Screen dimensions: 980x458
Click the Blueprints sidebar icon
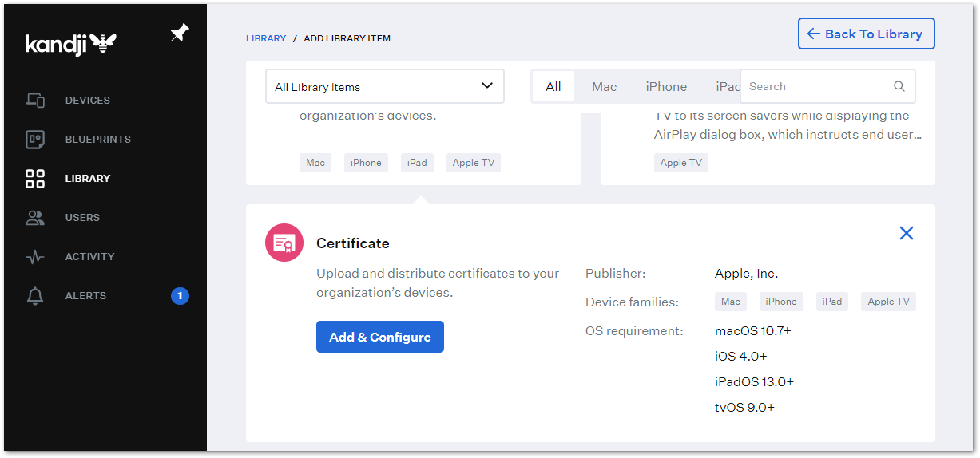tap(35, 140)
